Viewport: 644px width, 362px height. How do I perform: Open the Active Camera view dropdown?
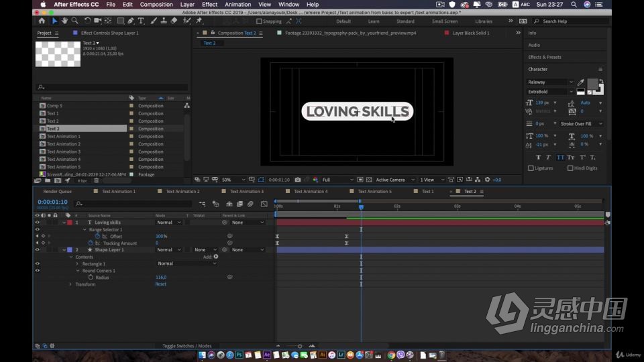(x=394, y=180)
